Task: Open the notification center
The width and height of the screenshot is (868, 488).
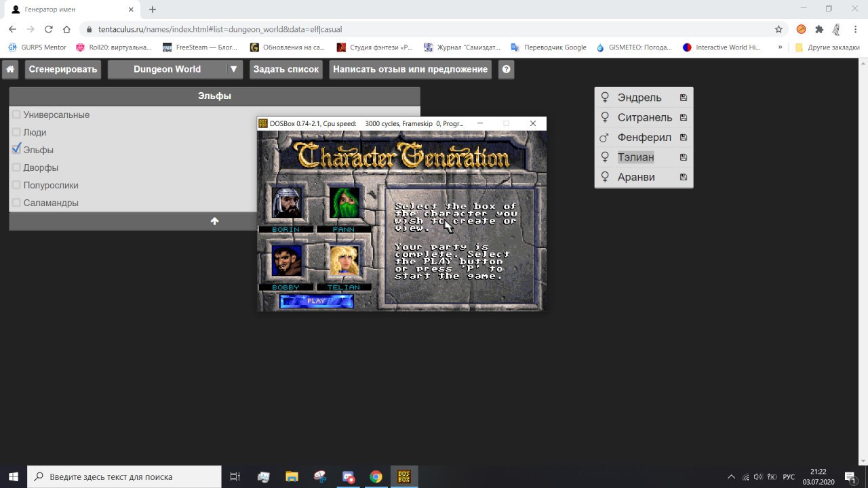Action: tap(850, 476)
